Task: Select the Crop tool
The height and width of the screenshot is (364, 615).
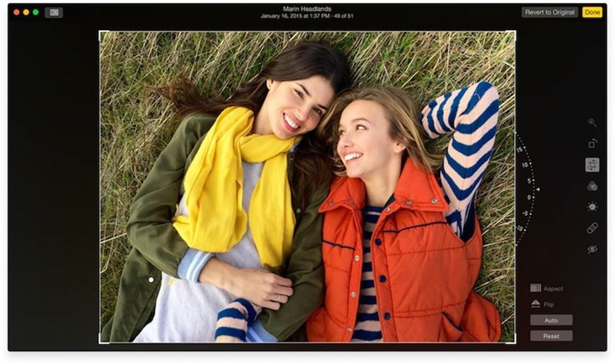Action: click(x=592, y=165)
